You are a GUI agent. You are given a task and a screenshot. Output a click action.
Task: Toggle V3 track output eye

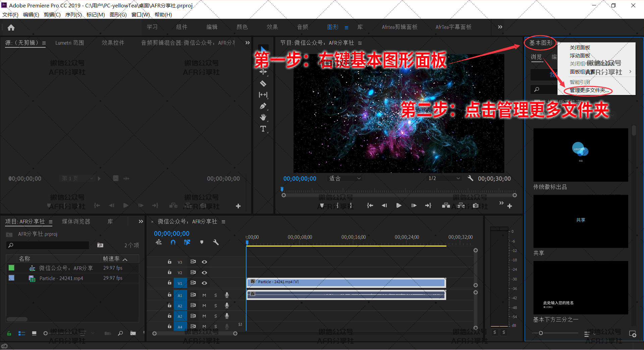pyautogui.click(x=204, y=262)
